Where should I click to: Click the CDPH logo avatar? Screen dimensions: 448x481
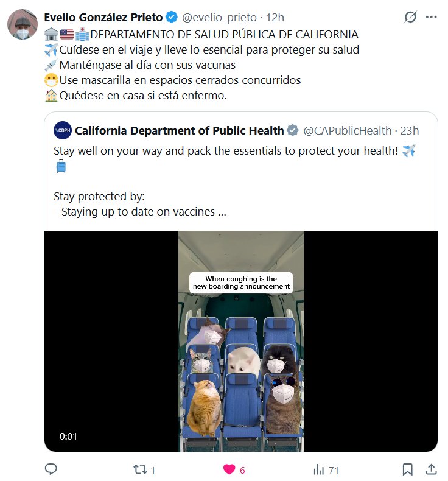(x=62, y=130)
